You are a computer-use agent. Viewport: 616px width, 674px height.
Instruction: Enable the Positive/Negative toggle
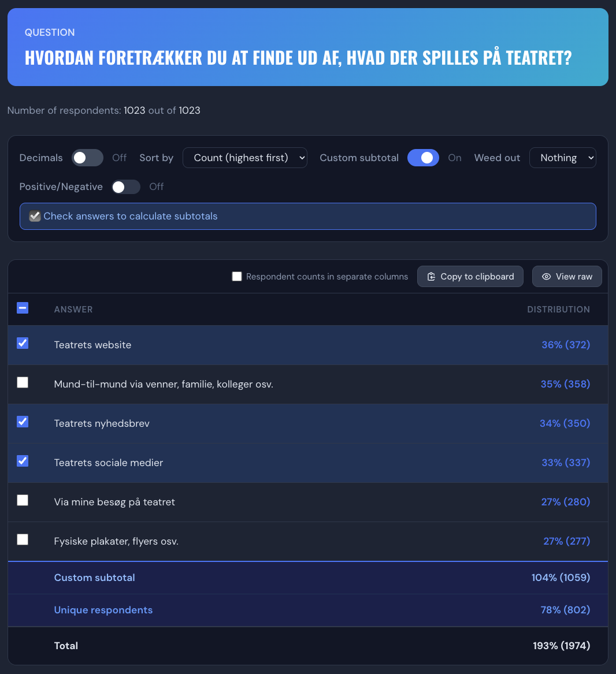tap(125, 187)
